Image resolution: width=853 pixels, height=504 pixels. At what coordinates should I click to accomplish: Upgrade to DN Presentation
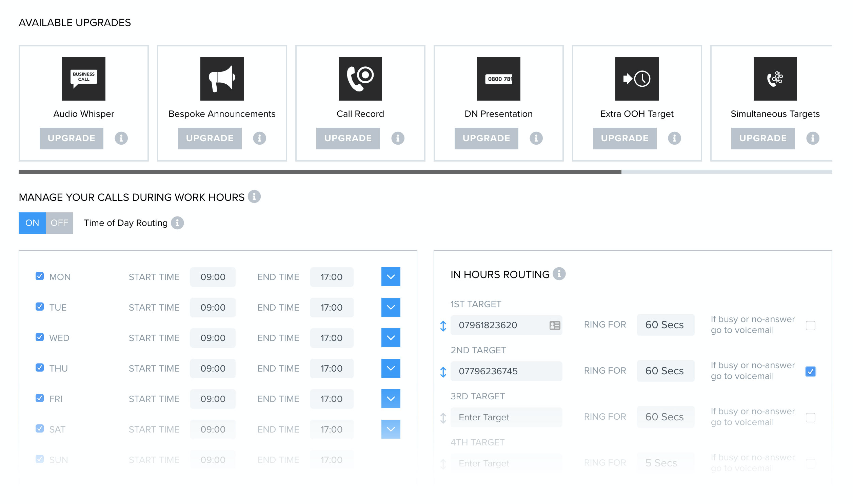coord(486,139)
